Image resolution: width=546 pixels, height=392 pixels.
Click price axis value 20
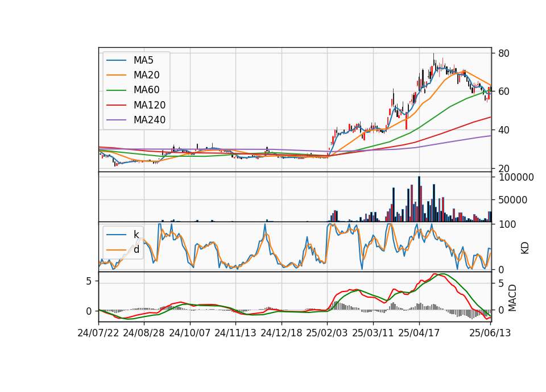click(503, 168)
